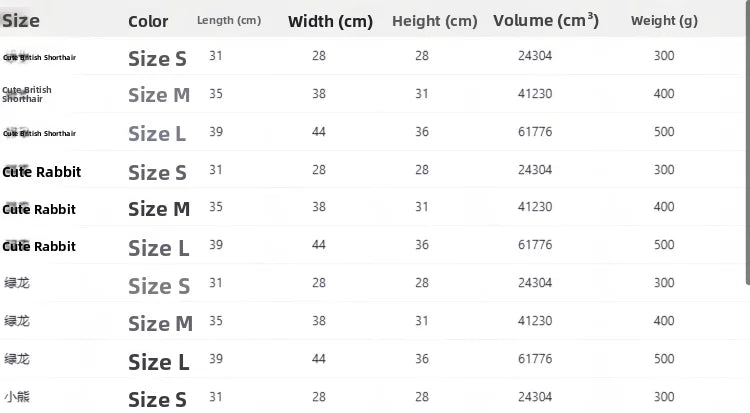Select the Width (cm) column header
This screenshot has height=413, width=750.
point(330,22)
